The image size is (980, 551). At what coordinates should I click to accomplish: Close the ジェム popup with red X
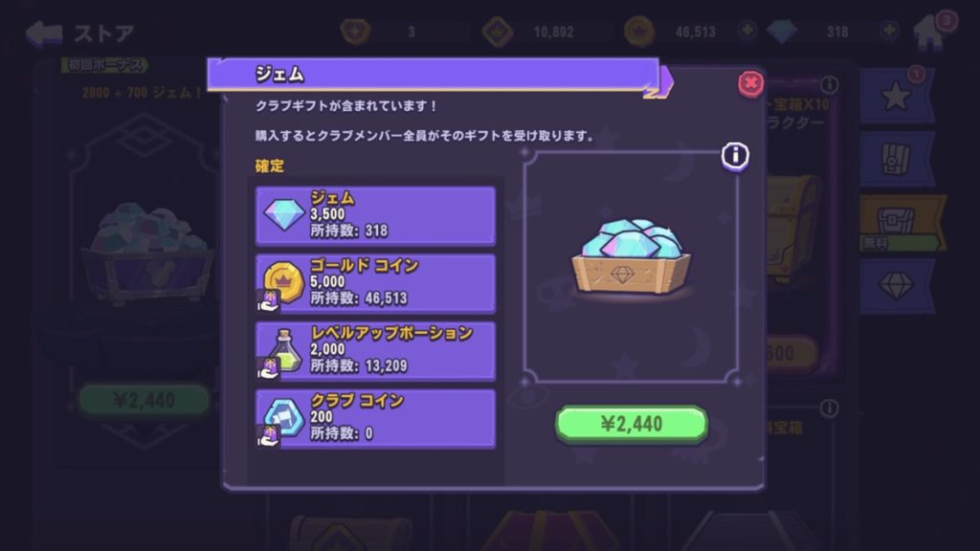(750, 84)
